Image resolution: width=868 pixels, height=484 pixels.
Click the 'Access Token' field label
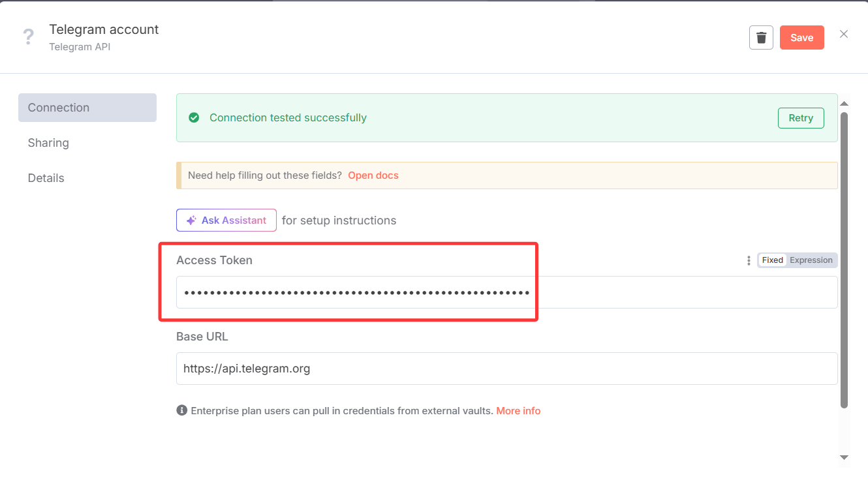214,260
